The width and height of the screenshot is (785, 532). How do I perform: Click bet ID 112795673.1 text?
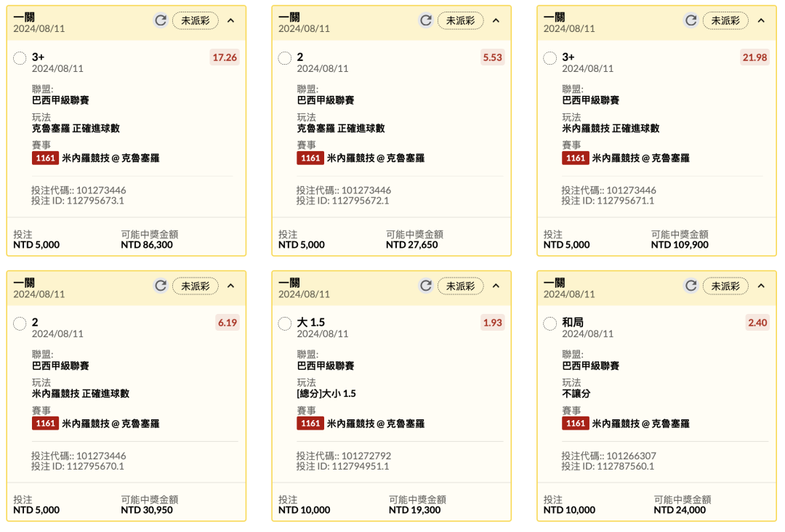coord(78,201)
